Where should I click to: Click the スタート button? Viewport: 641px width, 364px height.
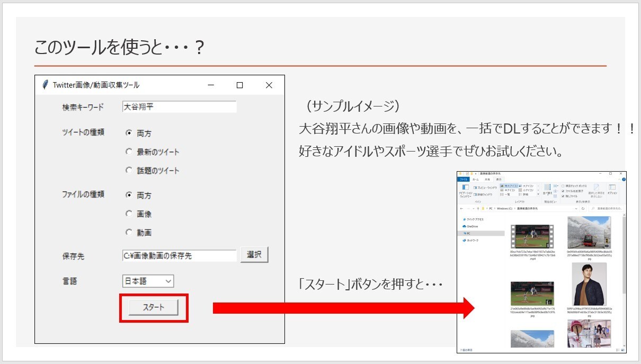[154, 307]
